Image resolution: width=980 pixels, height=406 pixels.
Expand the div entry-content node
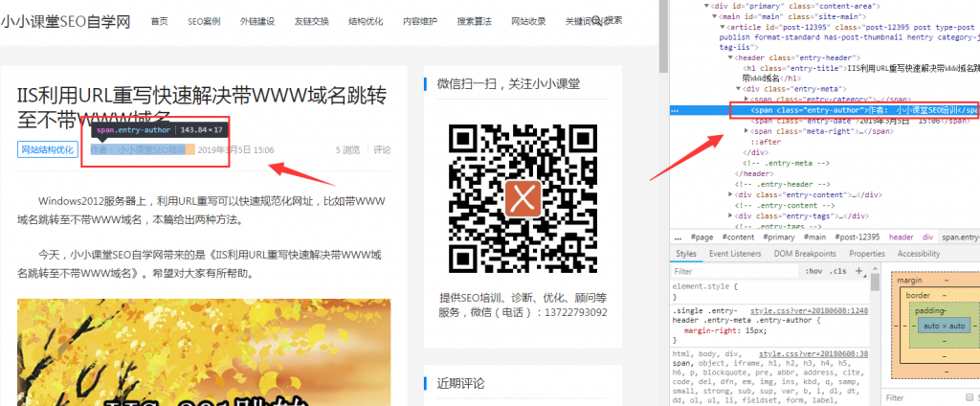(730, 194)
